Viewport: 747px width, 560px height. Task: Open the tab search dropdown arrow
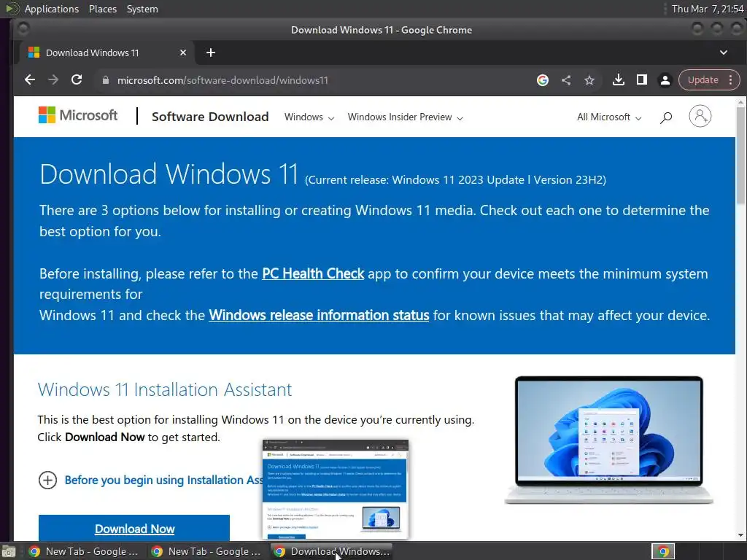pos(723,52)
